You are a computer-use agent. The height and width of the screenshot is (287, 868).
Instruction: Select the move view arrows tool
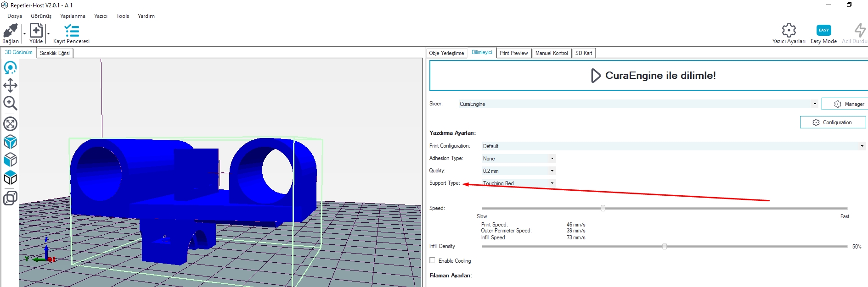[x=10, y=85]
